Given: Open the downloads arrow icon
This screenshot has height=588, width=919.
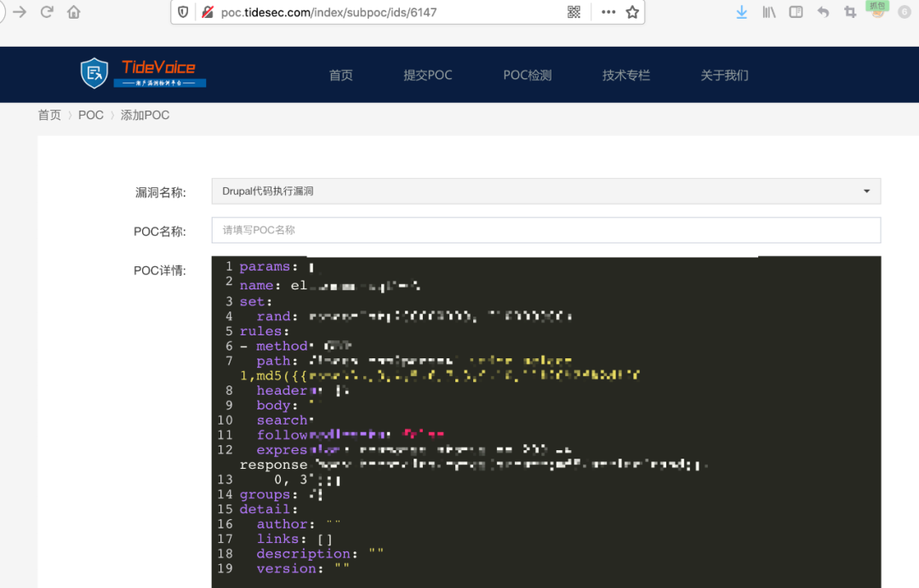Looking at the screenshot, I should tap(741, 12).
